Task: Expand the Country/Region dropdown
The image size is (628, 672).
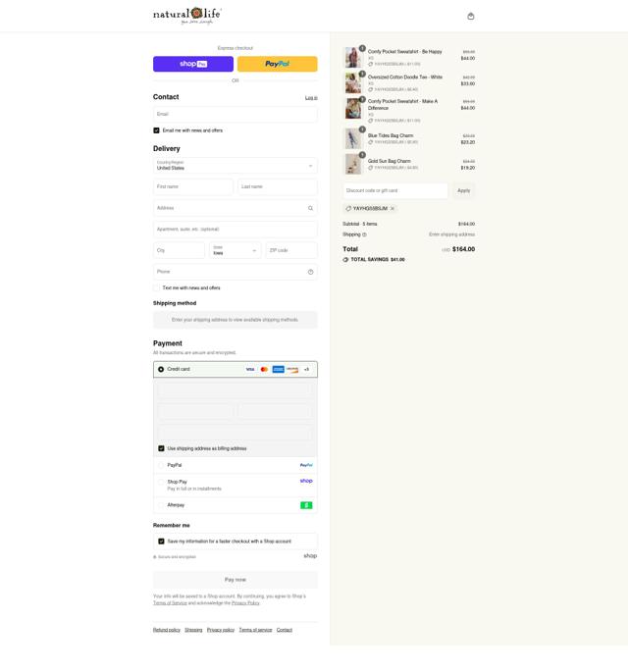Action: tap(235, 166)
